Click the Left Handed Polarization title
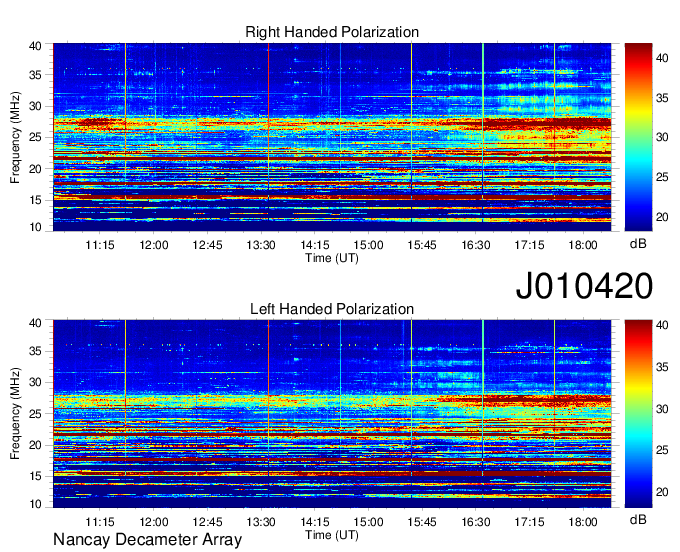This screenshot has height=552, width=680. pos(332,309)
